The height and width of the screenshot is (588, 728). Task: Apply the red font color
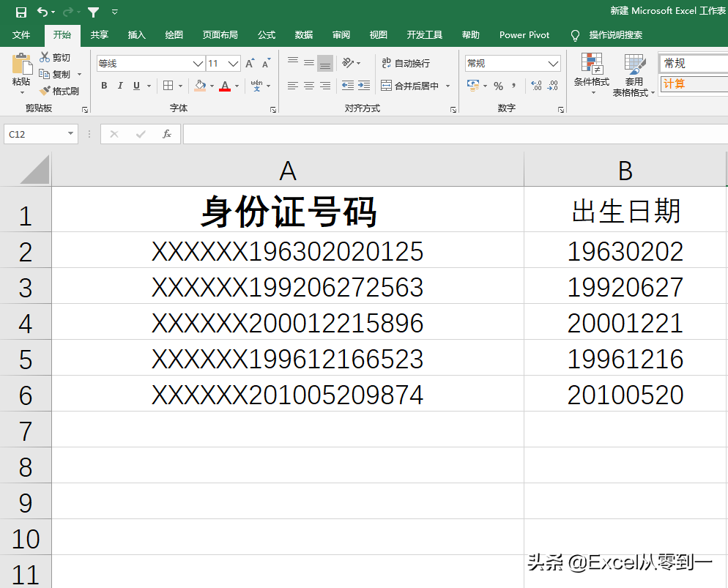(225, 86)
